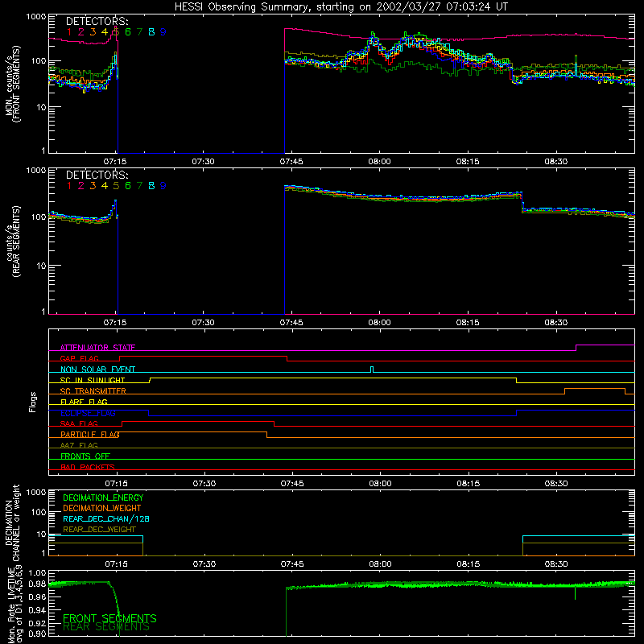
Task: Click detector number 3 in rear segments legend
Action: point(93,186)
